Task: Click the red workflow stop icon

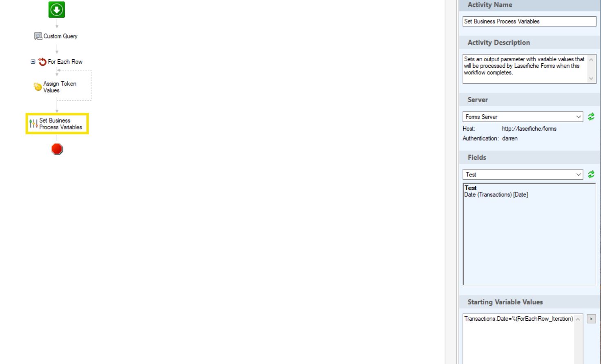Action: point(57,149)
